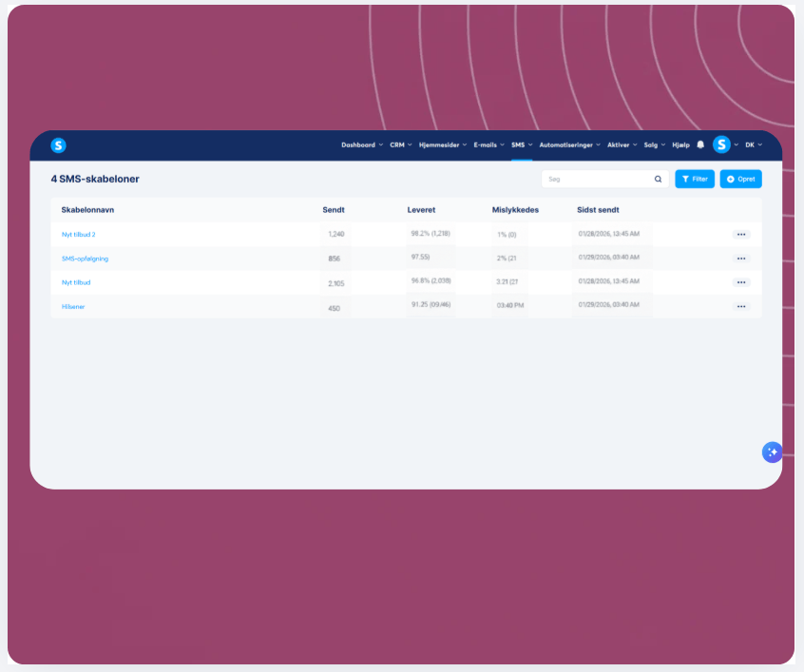Sort by Sidst sendt column header
This screenshot has width=804, height=672.
point(598,210)
